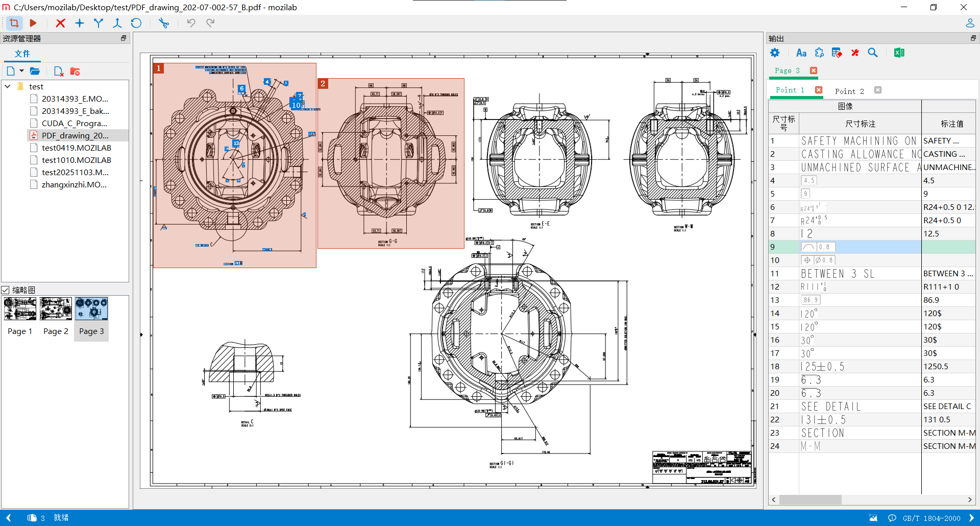This screenshot has width=980, height=526.
Task: Click the rotate tool in the toolbar
Action: (x=136, y=23)
